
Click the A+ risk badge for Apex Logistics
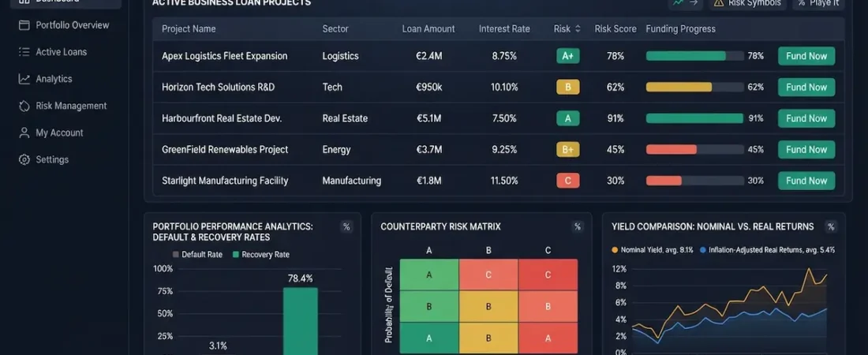point(568,56)
